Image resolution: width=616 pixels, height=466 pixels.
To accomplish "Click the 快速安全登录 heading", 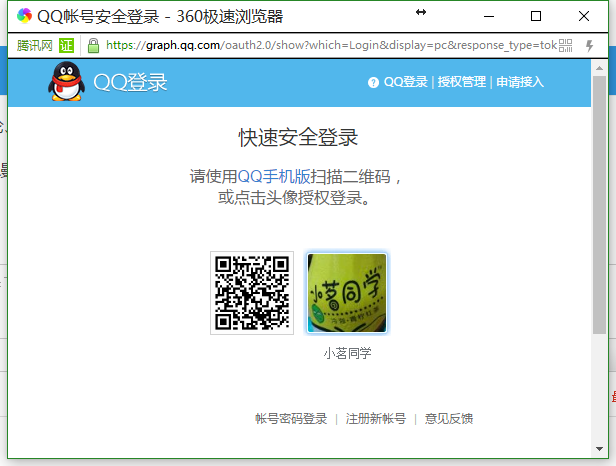I will tap(298, 138).
